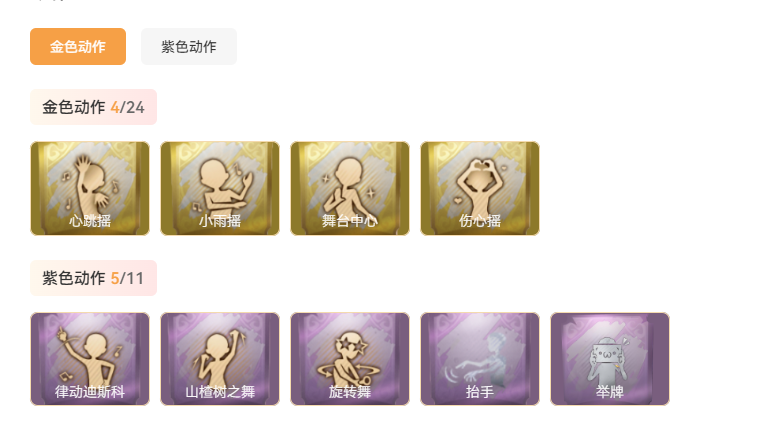Switch to the 金色动作 tab

[x=78, y=47]
